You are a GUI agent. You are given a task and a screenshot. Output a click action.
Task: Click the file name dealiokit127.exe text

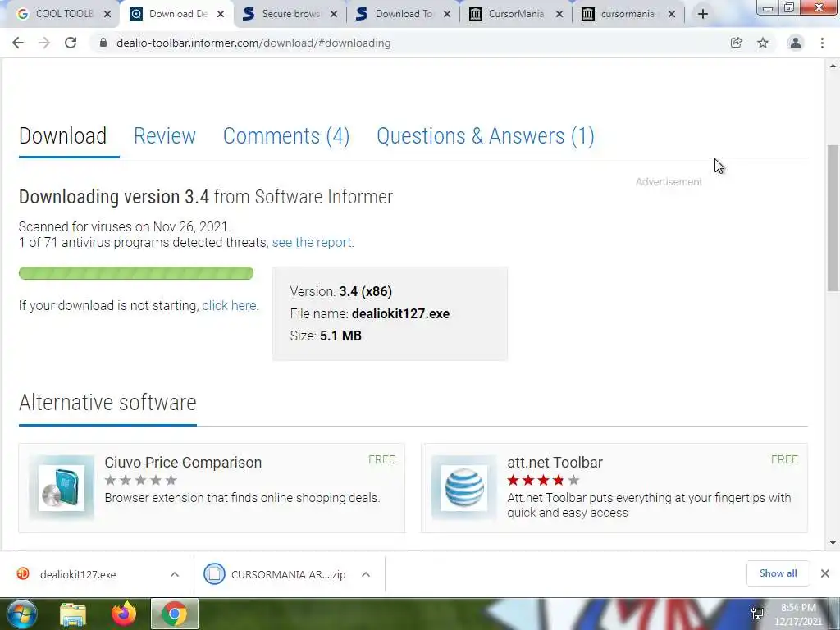click(400, 314)
